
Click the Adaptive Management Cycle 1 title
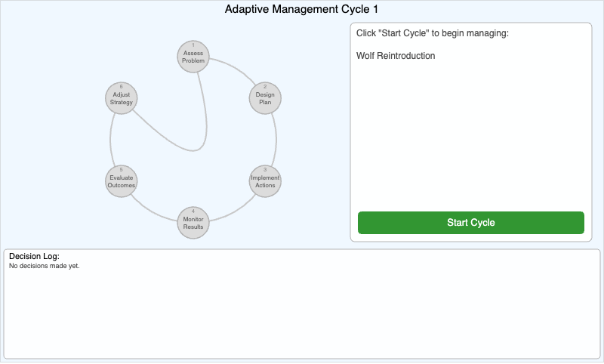302,10
